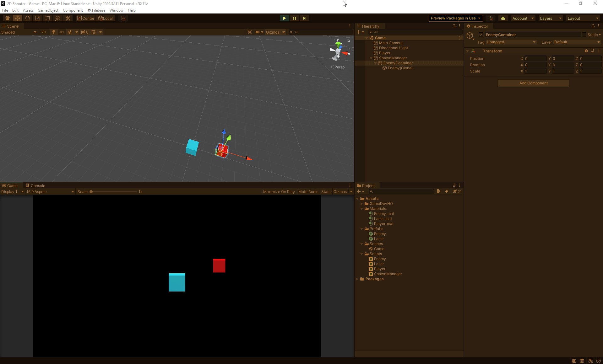Toggle Maximize On Play
Screen dimensions: 603x364
point(279,192)
